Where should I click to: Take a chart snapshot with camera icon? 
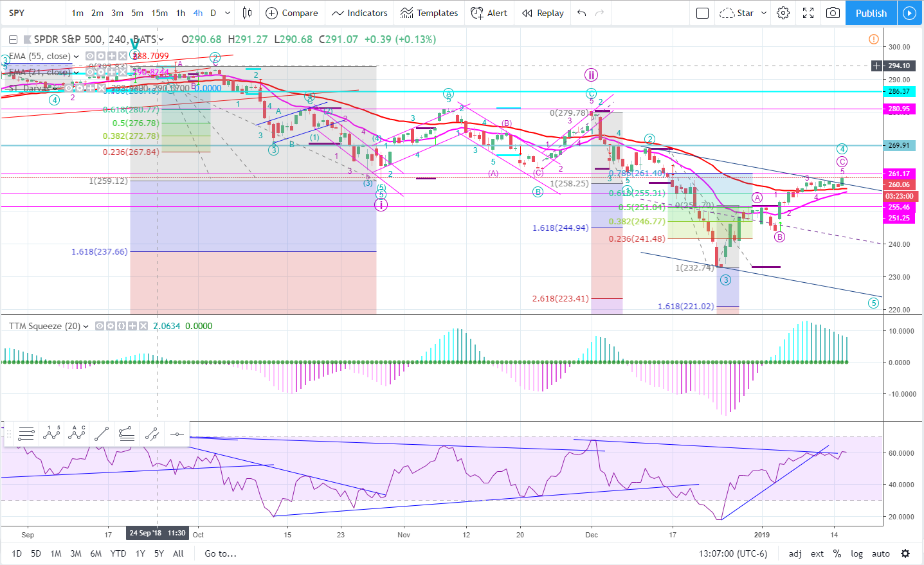coord(833,13)
